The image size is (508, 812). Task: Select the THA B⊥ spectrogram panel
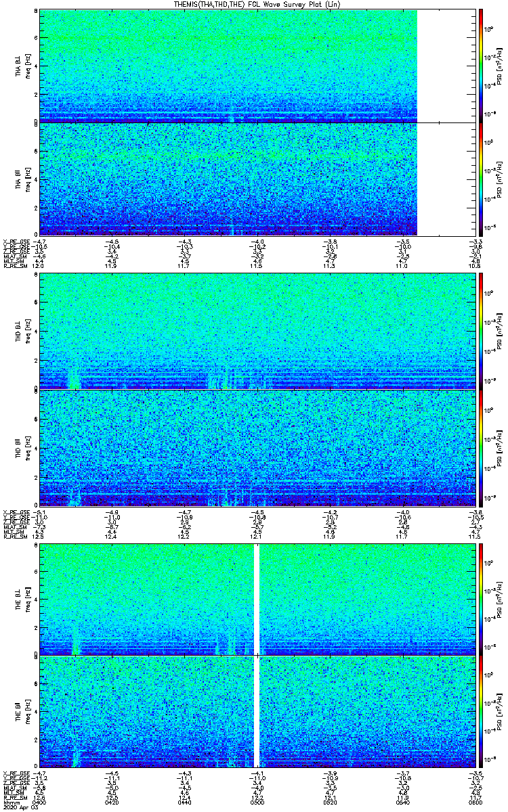tap(256, 66)
